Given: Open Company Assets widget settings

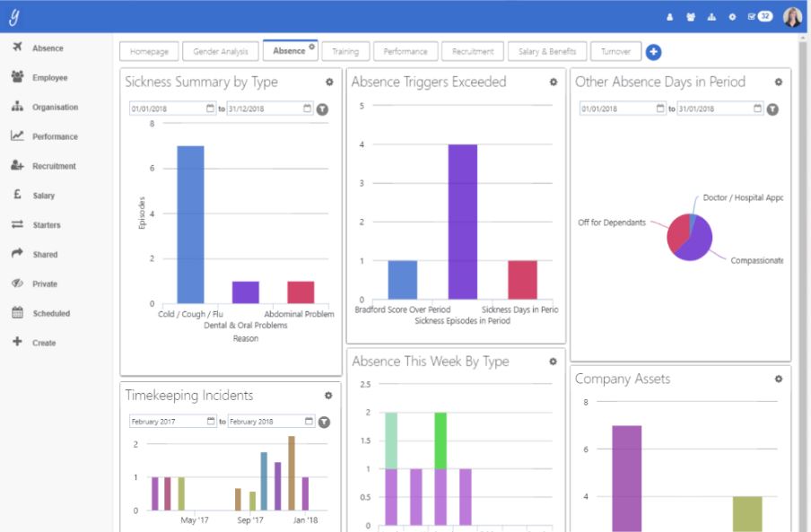Looking at the screenshot, I should [779, 379].
